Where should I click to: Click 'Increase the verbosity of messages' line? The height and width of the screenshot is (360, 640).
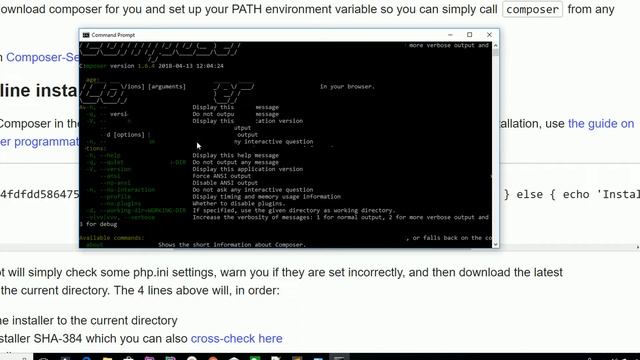pyautogui.click(x=340, y=217)
